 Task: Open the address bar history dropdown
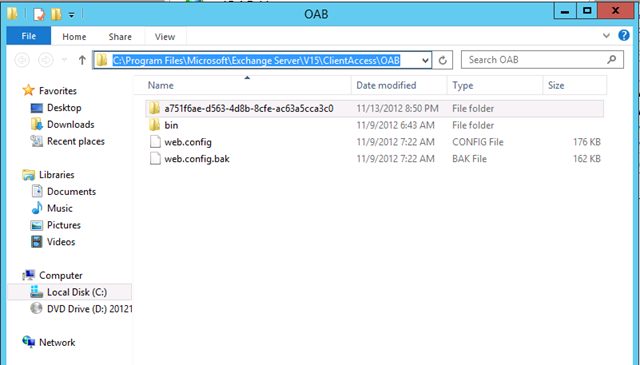click(425, 60)
